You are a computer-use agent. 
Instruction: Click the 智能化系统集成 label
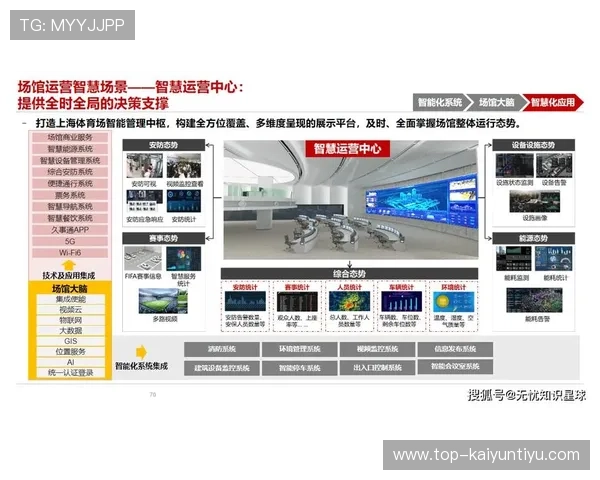click(x=142, y=366)
